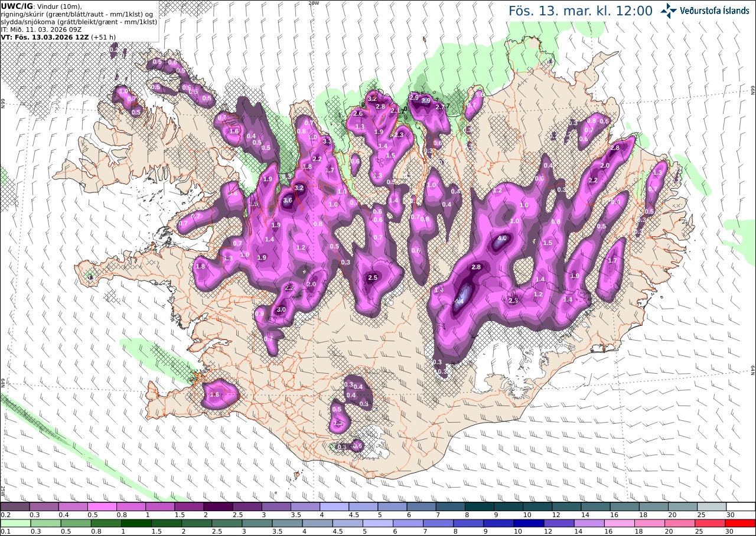
Task: Select the dull purple 0.2 swatch in snow scale
Action: (x=15, y=506)
